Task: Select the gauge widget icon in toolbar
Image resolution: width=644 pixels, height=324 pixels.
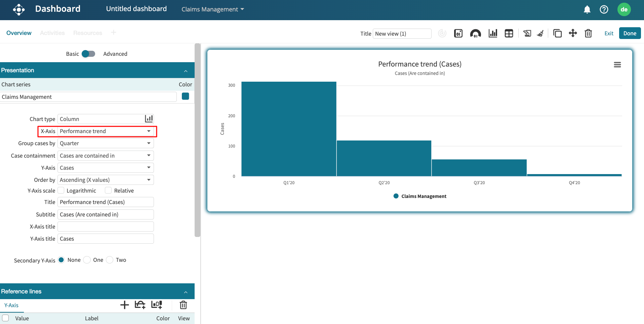Action: click(475, 33)
